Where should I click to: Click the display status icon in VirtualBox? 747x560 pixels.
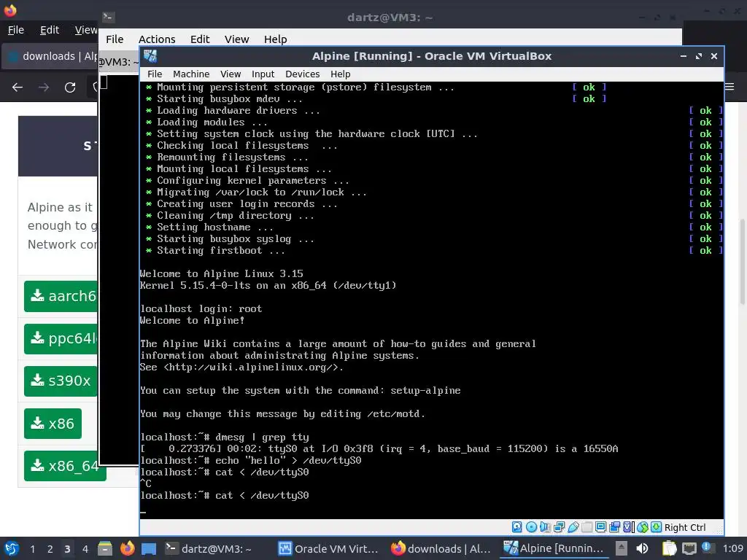[601, 527]
